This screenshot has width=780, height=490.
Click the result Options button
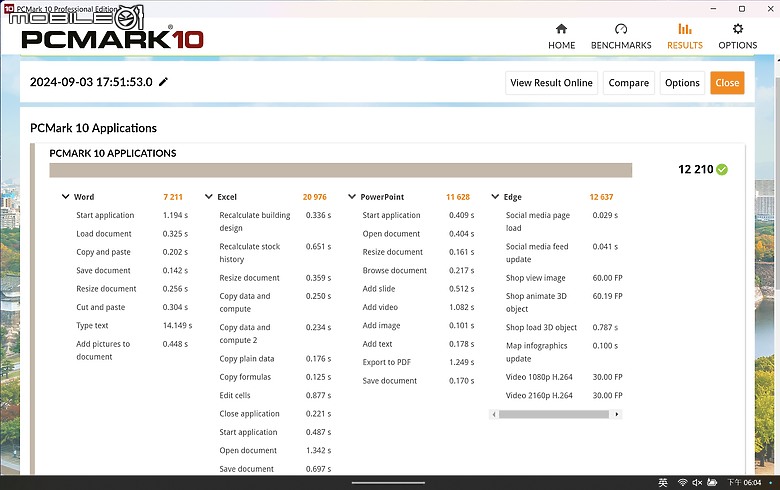[682, 83]
